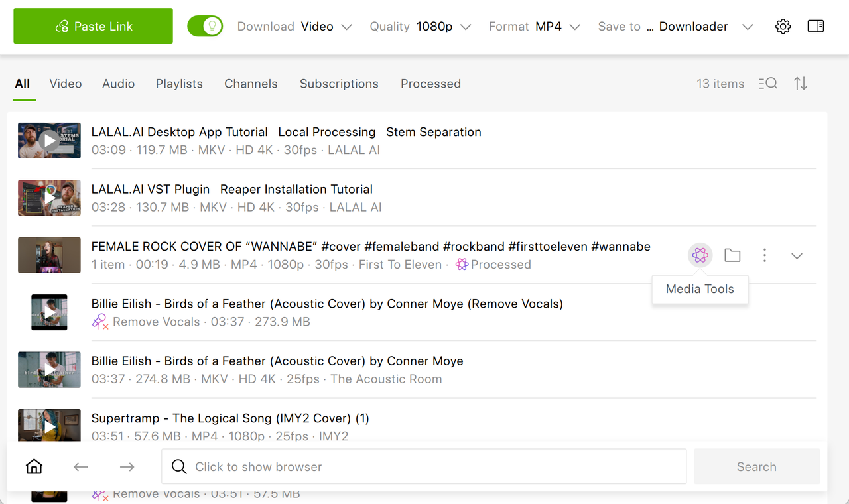Open the three-dot menu for WANNABE cover
The image size is (849, 504).
point(765,255)
